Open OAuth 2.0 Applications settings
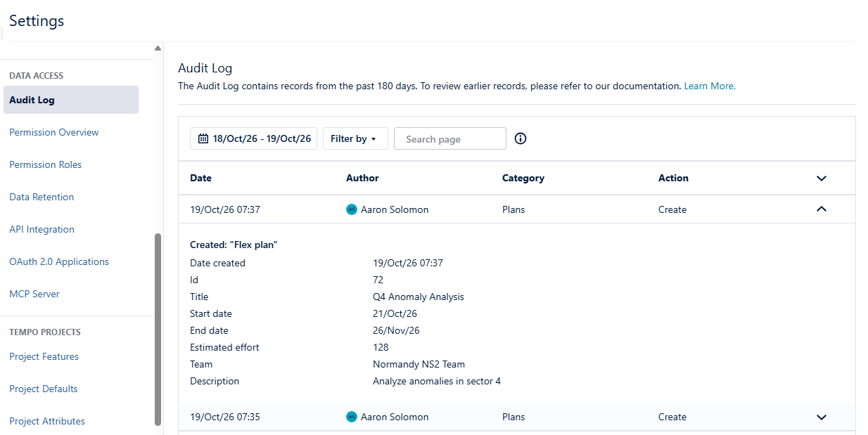 (59, 261)
